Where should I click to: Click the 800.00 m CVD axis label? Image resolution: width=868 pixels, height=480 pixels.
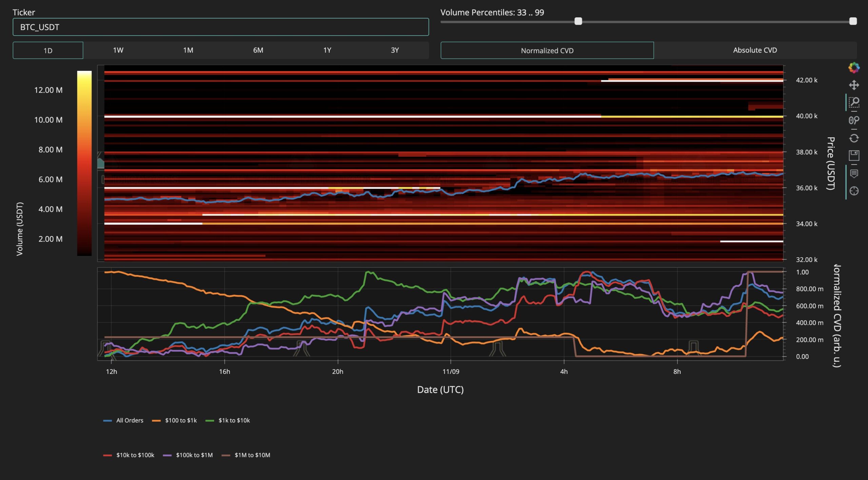click(x=810, y=289)
